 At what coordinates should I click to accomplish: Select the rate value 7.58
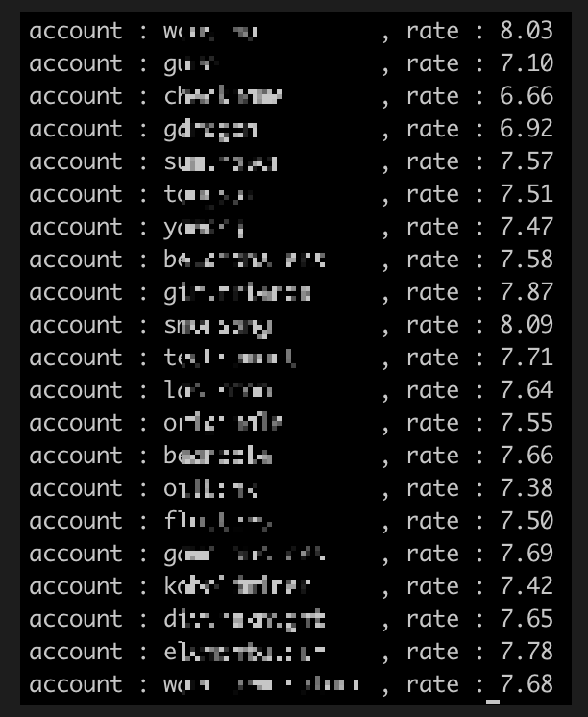[x=527, y=260]
